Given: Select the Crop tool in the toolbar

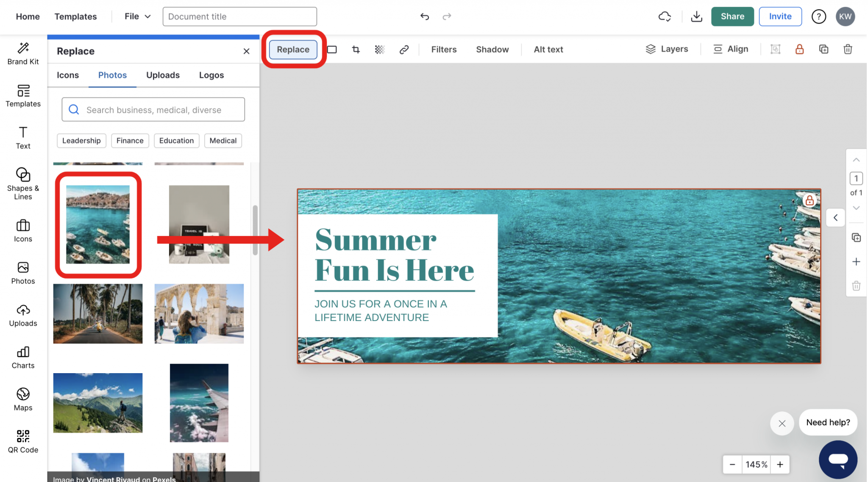Looking at the screenshot, I should pyautogui.click(x=356, y=49).
